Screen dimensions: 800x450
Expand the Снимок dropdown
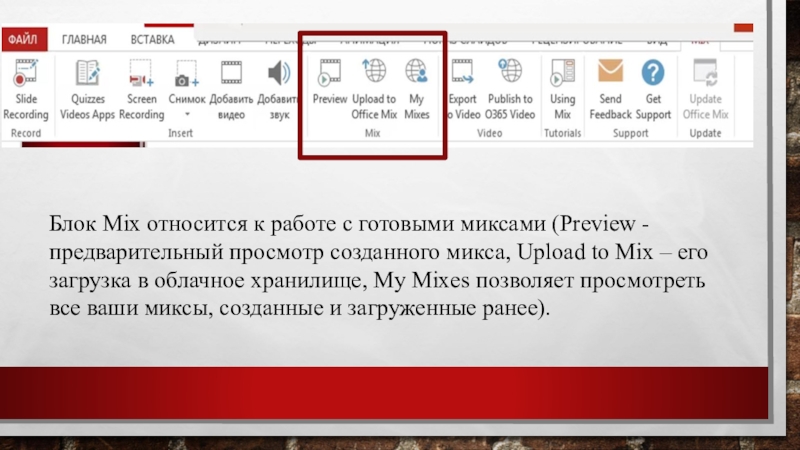point(186,114)
